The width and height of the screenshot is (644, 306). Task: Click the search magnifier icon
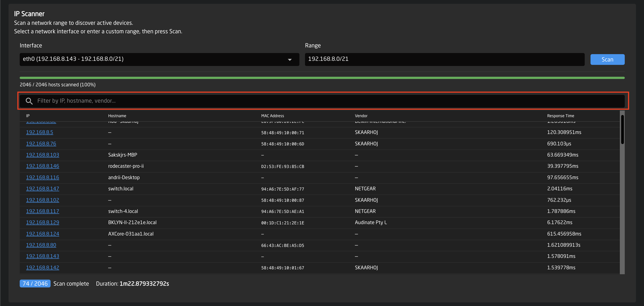pos(29,101)
